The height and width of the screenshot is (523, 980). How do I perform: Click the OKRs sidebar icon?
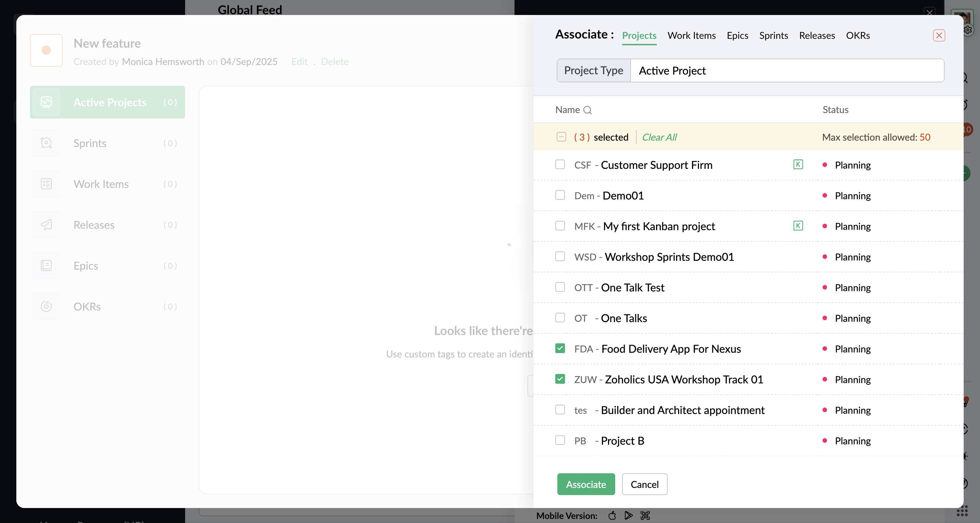point(46,306)
